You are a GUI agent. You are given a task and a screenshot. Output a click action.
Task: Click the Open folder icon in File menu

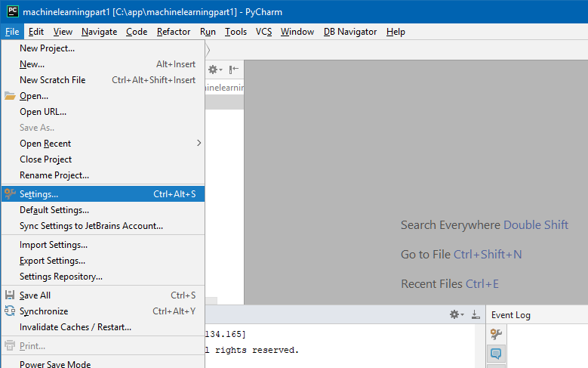coord(10,96)
